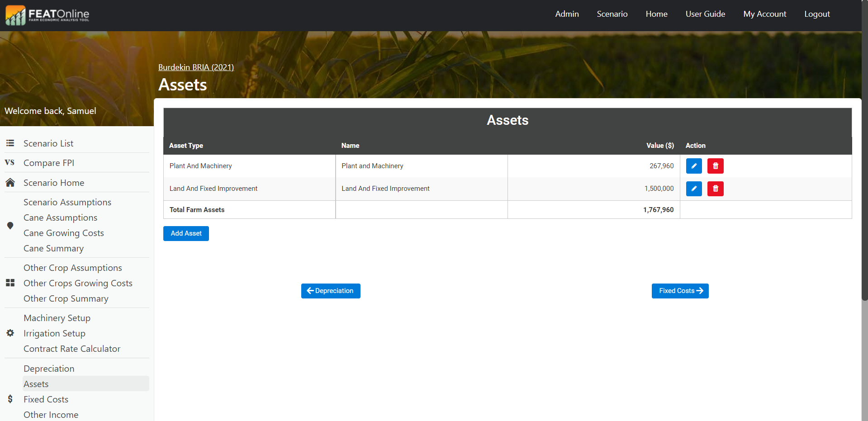The width and height of the screenshot is (868, 421).
Task: Click the Scenario Home house icon
Action: (10, 183)
